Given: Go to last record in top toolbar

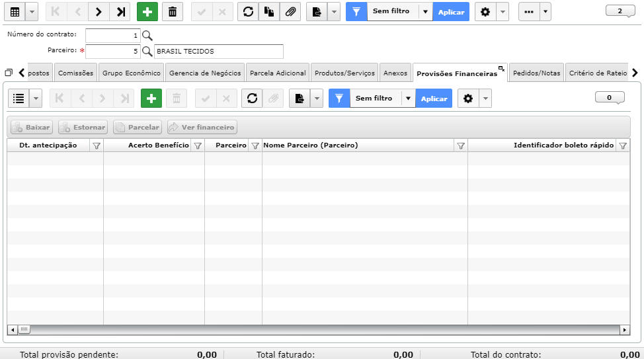Looking at the screenshot, I should point(120,12).
